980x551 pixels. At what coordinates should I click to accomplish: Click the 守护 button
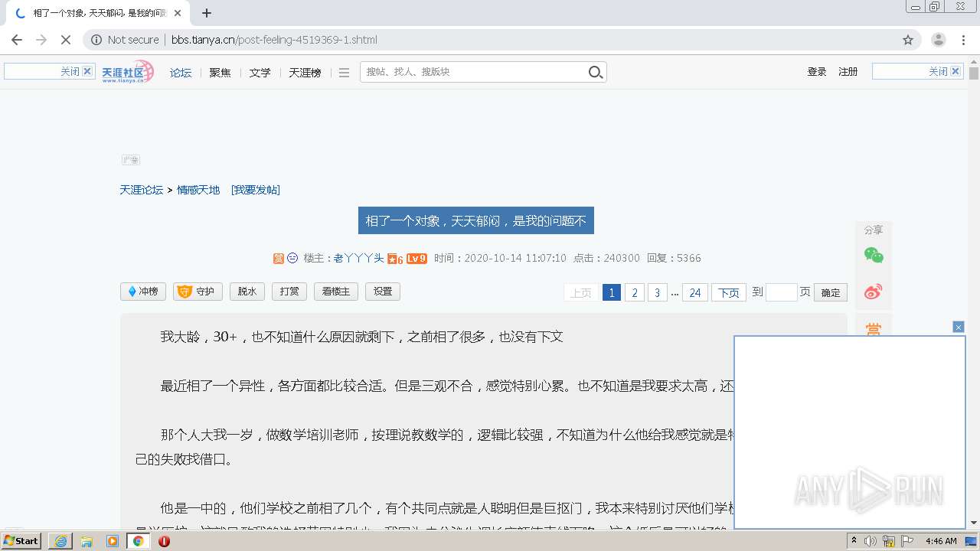[198, 292]
